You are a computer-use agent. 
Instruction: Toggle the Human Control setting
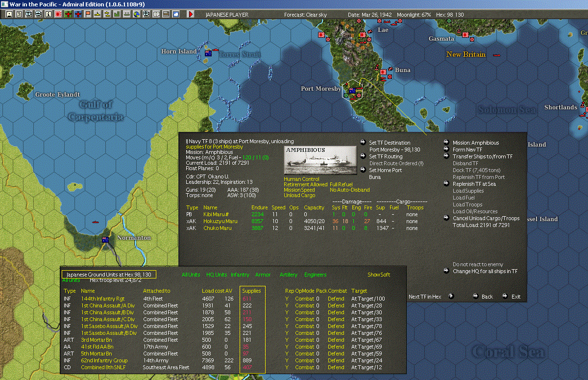point(301,179)
